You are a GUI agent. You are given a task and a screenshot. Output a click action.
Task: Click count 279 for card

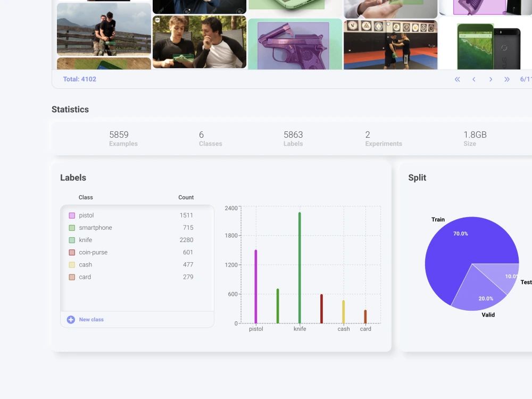[x=188, y=277]
